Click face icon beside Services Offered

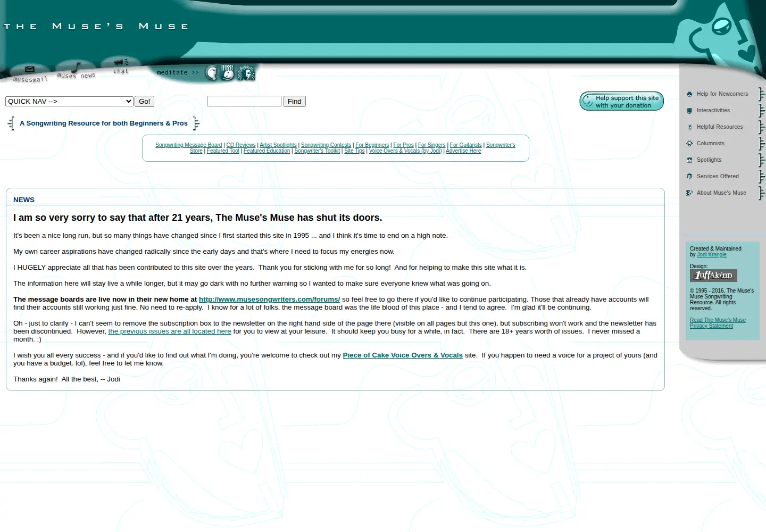(x=689, y=177)
